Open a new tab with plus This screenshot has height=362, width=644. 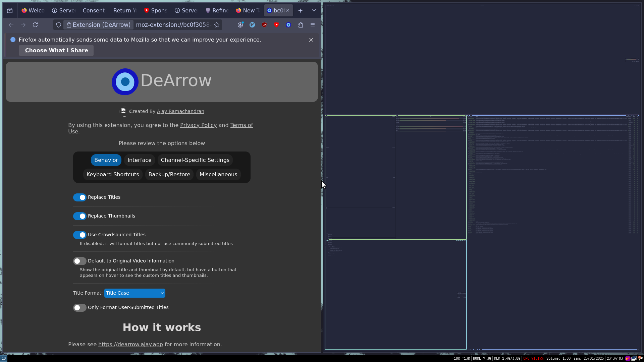pos(301,10)
